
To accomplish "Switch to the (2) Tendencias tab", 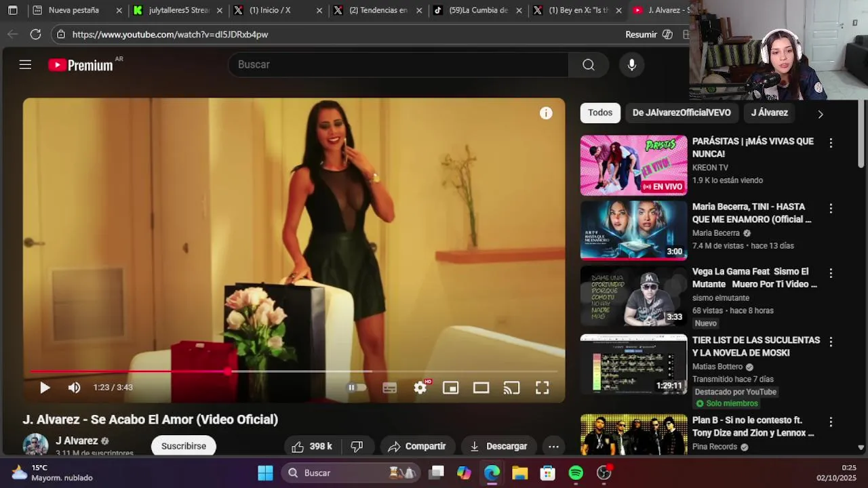I will point(378,10).
